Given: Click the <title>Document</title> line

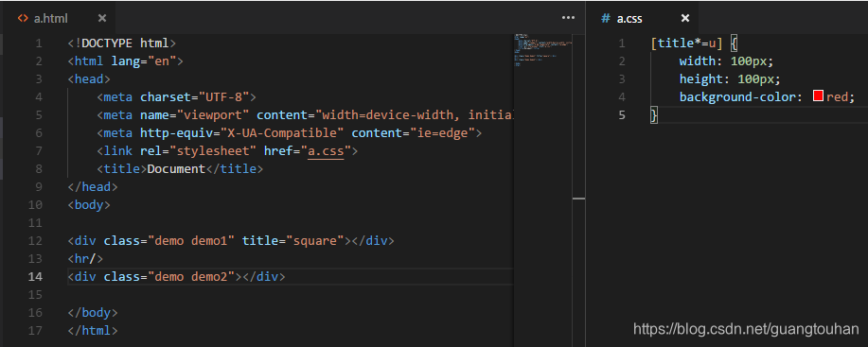Looking at the screenshot, I should click(180, 169).
